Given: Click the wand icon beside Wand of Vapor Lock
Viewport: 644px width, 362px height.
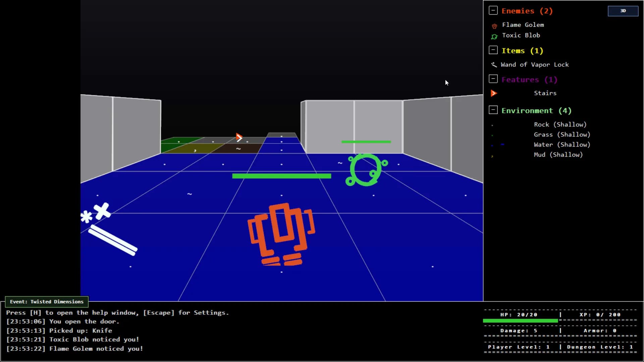Looking at the screenshot, I should coord(494,65).
